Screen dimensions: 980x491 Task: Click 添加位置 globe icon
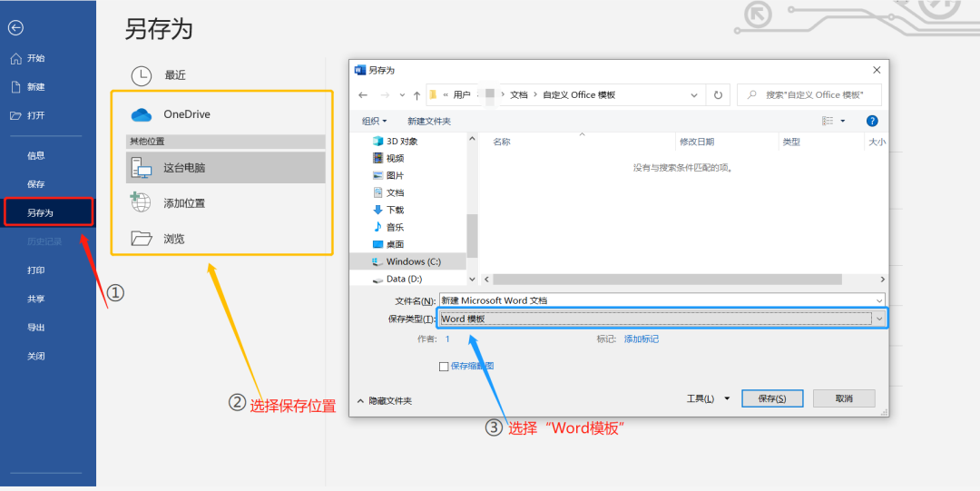[142, 202]
